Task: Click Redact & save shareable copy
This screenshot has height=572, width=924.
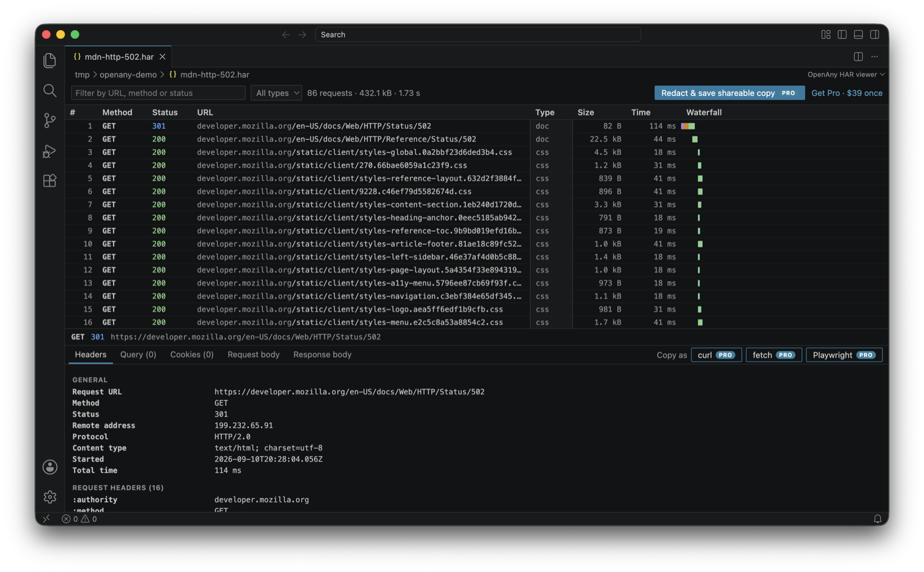Action: pos(729,93)
